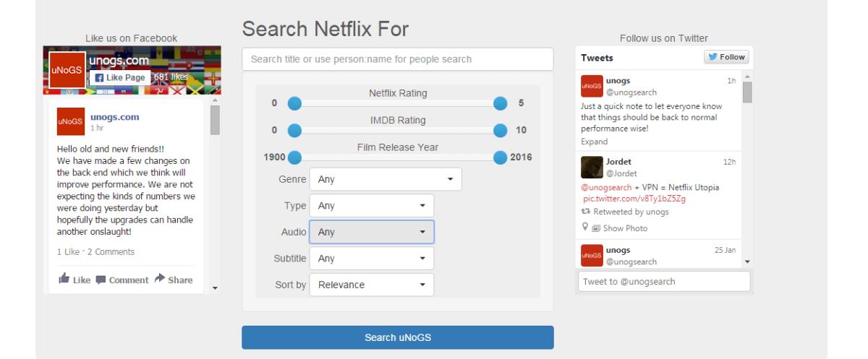Screen dimensions: 868x359
Task: Click the 12h timestamp on Jordet's tweet
Action: click(x=729, y=162)
